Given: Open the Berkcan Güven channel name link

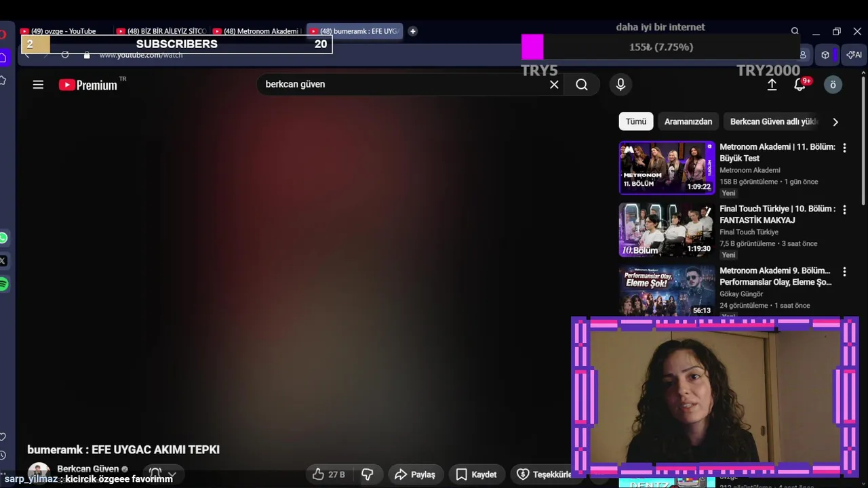Looking at the screenshot, I should pos(88,469).
